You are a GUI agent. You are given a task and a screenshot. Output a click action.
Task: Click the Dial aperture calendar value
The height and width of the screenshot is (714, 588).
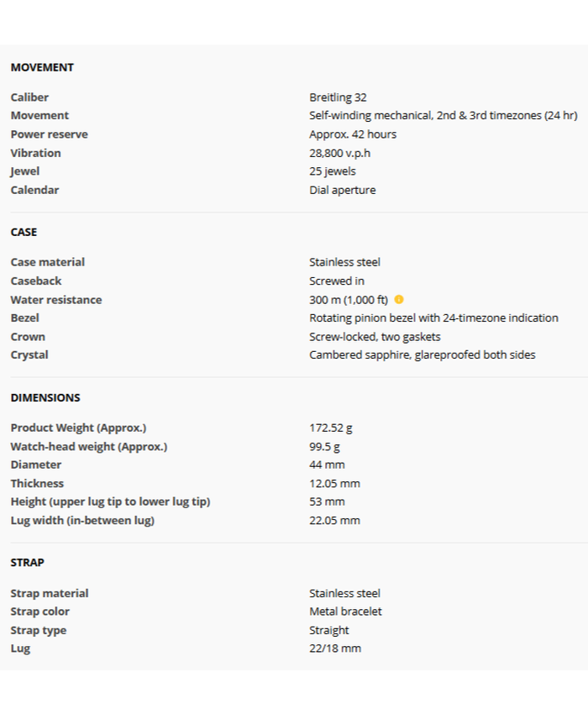point(342,190)
